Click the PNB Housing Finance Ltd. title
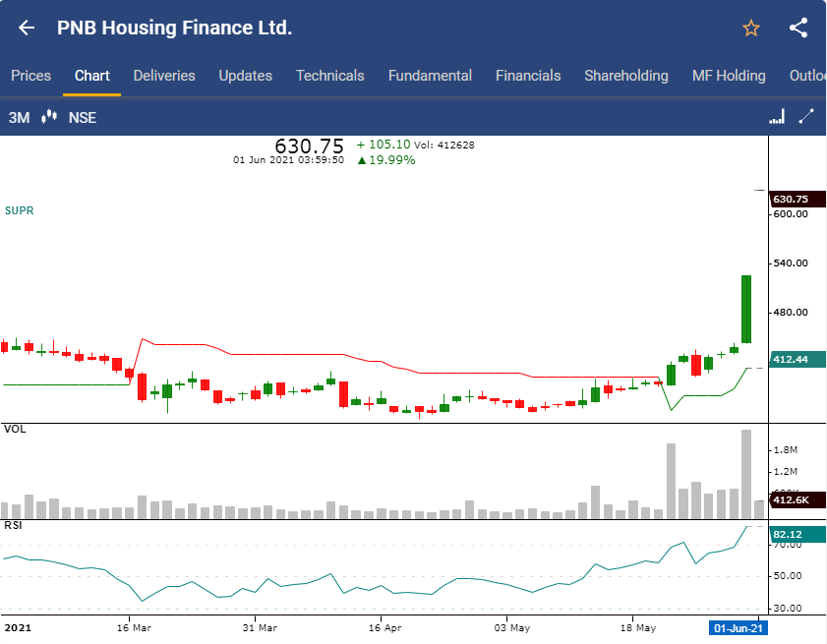Viewport: 827px width, 644px height. pyautogui.click(x=174, y=28)
